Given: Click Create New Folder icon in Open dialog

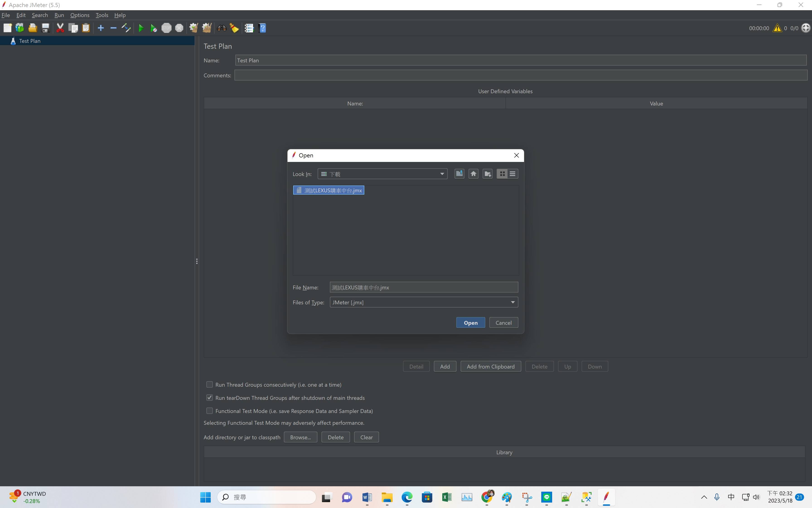Looking at the screenshot, I should click(x=488, y=174).
